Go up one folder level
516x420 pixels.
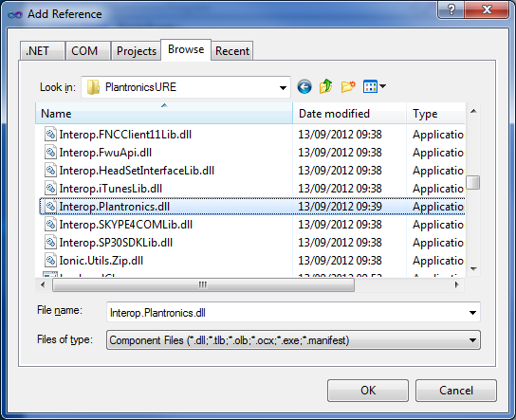pos(325,86)
